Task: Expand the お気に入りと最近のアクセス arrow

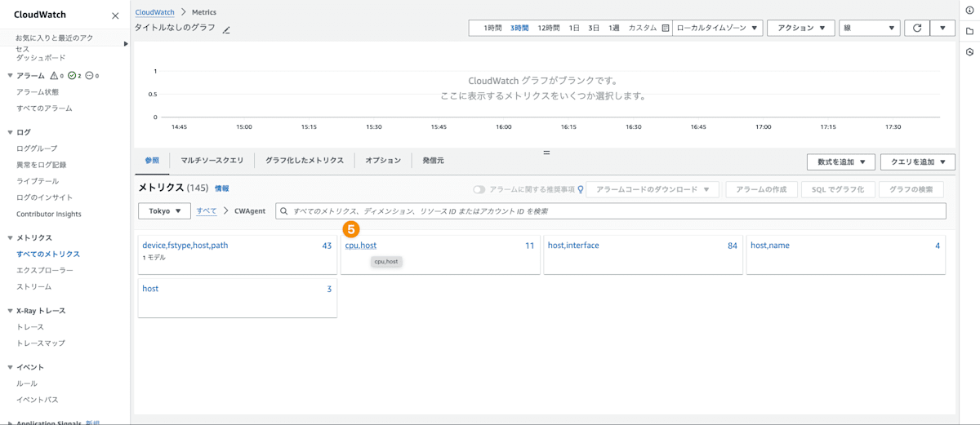Action: click(x=126, y=43)
